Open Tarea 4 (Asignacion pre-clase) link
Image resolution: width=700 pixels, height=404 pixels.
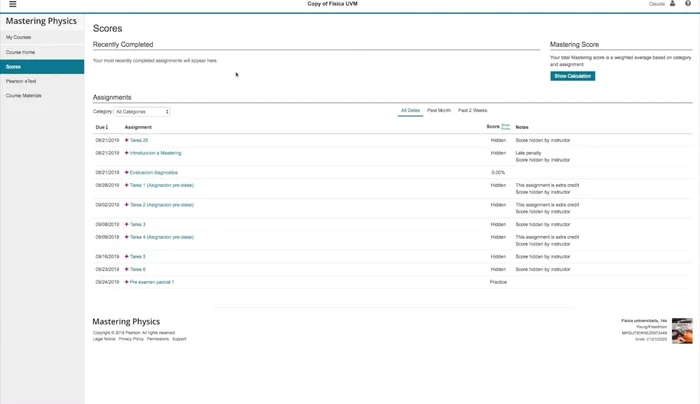click(162, 237)
